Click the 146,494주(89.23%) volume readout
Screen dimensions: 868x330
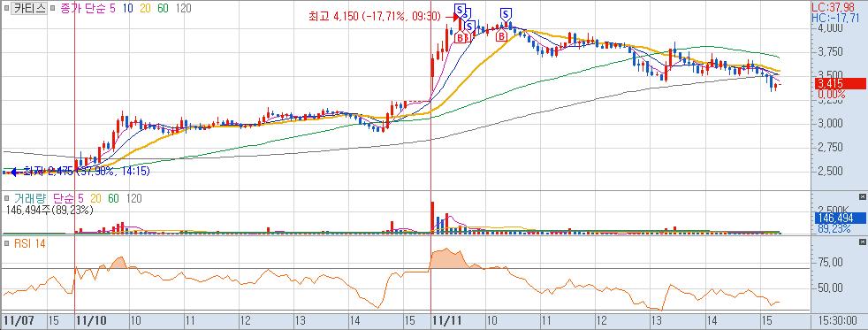pyautogui.click(x=49, y=211)
